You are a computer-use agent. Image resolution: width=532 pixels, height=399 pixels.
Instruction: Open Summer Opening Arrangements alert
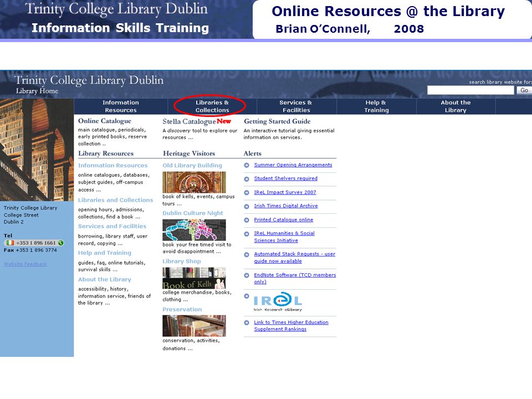click(x=293, y=165)
